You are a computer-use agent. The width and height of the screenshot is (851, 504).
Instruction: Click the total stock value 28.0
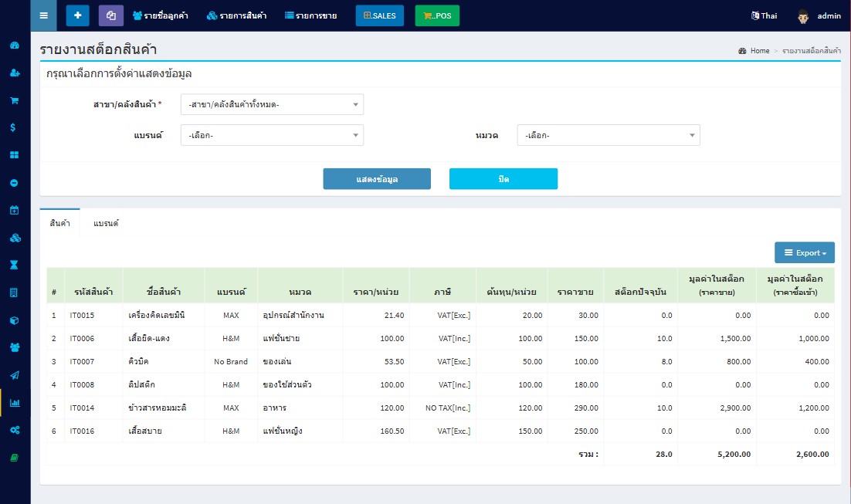pos(664,455)
